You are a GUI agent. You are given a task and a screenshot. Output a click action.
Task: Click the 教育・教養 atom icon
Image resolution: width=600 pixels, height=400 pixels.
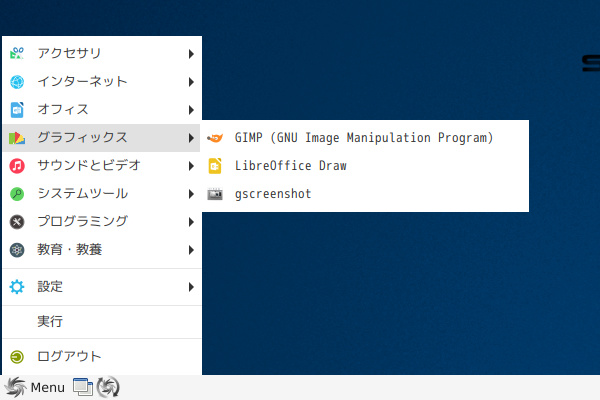coord(17,250)
